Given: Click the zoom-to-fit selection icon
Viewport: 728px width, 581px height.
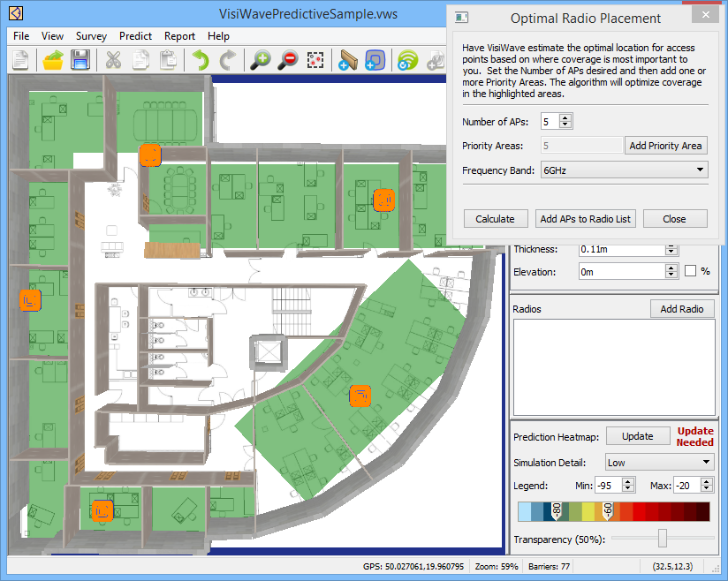Looking at the screenshot, I should [x=315, y=60].
